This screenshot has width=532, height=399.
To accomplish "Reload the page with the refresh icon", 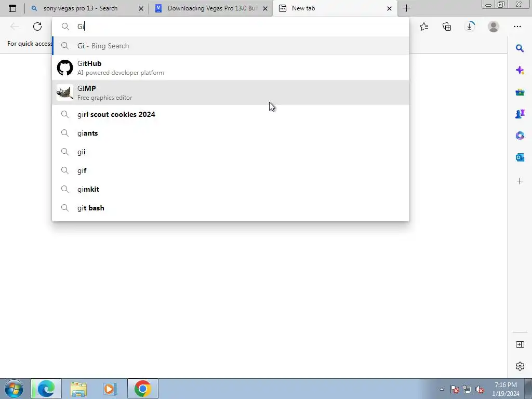I will (37, 26).
